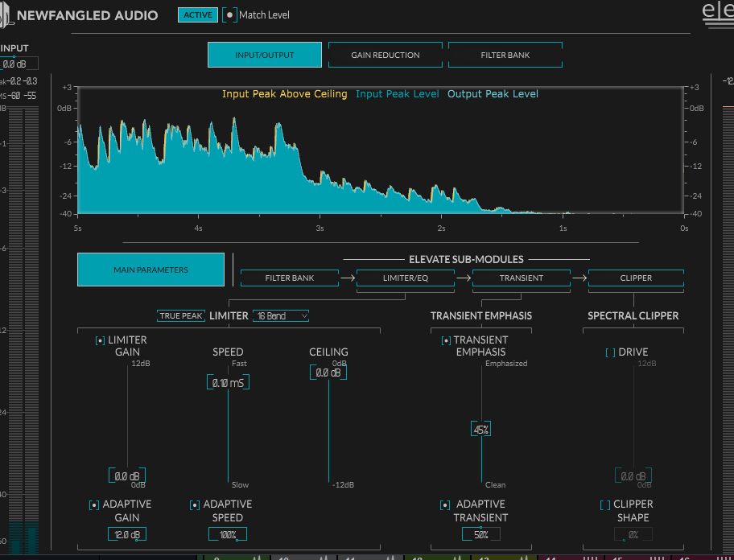
Task: Open the MAIN PARAMETERS panel
Action: tap(151, 270)
